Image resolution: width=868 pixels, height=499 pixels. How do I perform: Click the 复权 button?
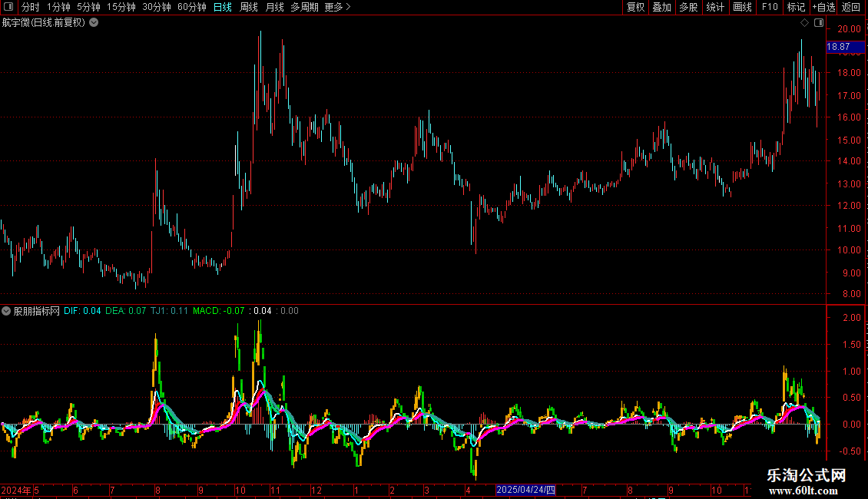point(635,7)
